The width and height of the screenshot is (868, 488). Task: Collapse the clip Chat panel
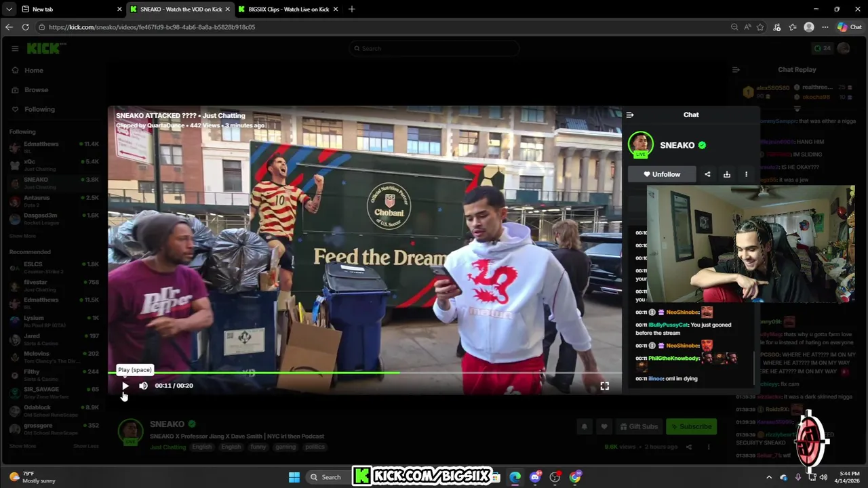click(x=630, y=115)
